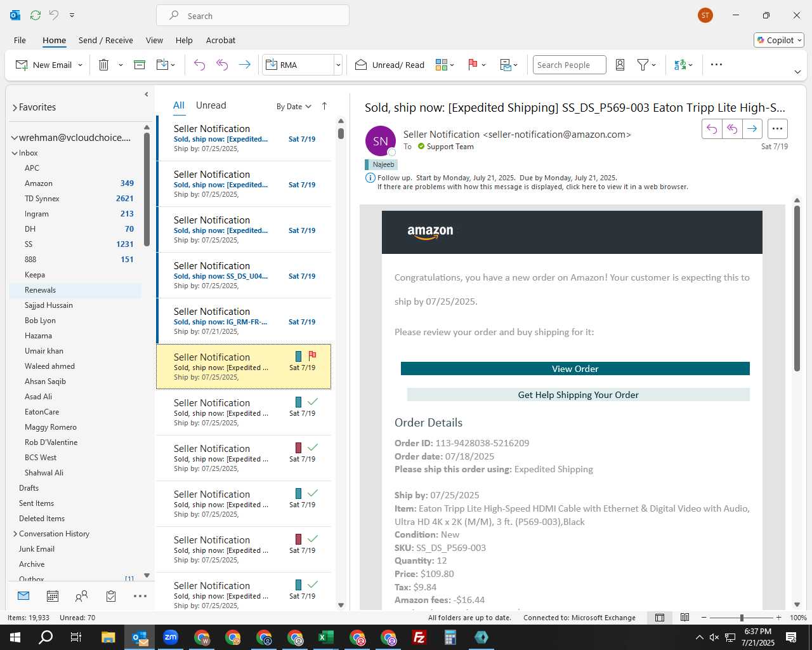Click Normal view icon in status bar
The height and width of the screenshot is (650, 812).
(660, 618)
